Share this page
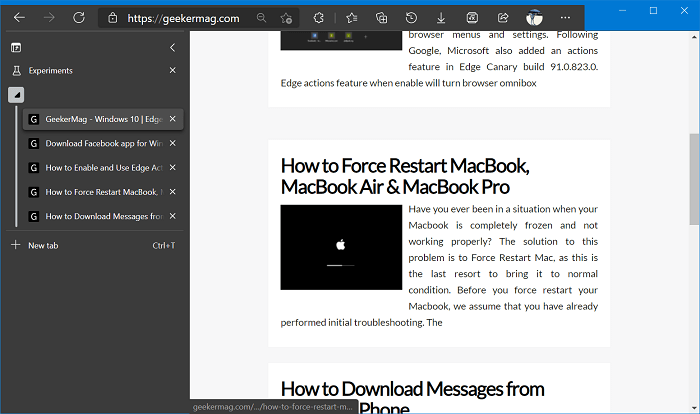 tap(503, 18)
